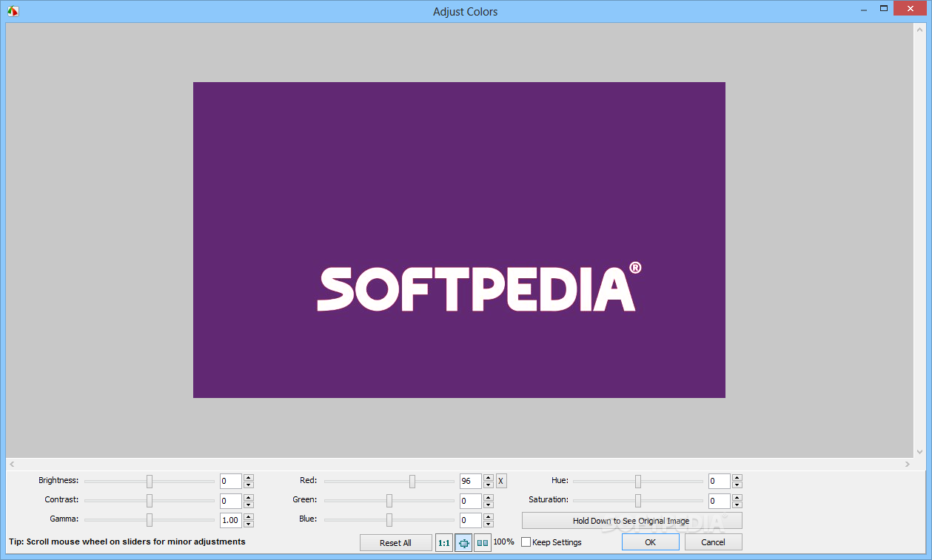This screenshot has width=932, height=560.
Task: Increase Saturation with the up spinner arrow
Action: coord(737,497)
